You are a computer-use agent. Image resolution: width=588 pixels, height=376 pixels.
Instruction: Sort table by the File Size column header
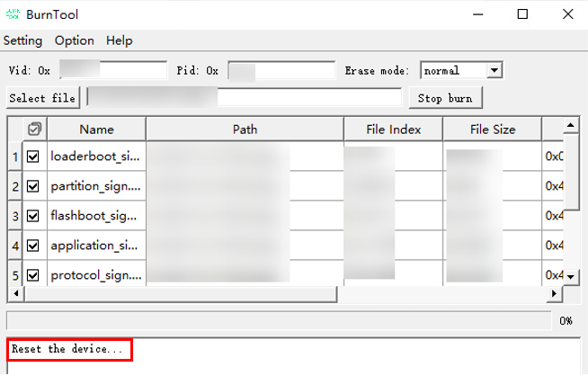492,130
